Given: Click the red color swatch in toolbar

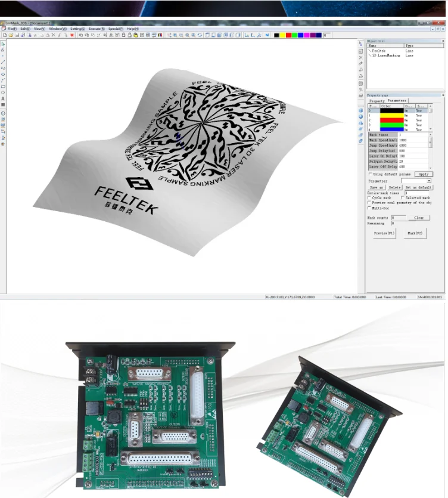Looking at the screenshot, I should tap(288, 35).
